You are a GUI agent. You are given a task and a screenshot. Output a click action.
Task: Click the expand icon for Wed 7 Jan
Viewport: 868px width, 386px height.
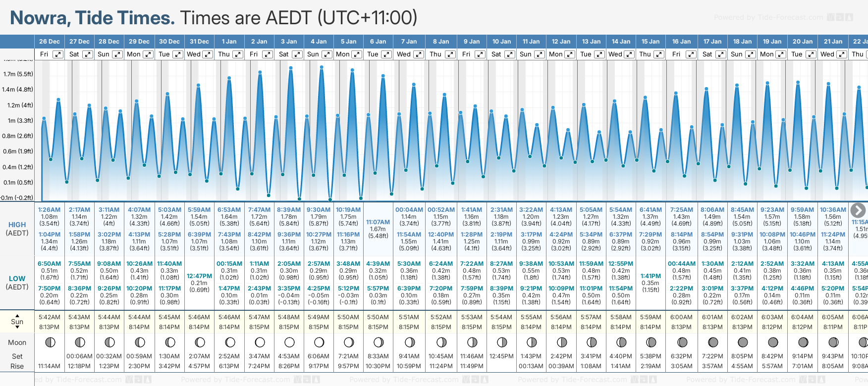pos(418,54)
